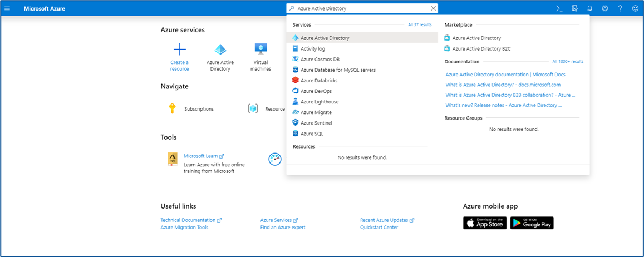This screenshot has width=644, height=257.
Task: Click the Azure SQL icon
Action: (x=295, y=134)
